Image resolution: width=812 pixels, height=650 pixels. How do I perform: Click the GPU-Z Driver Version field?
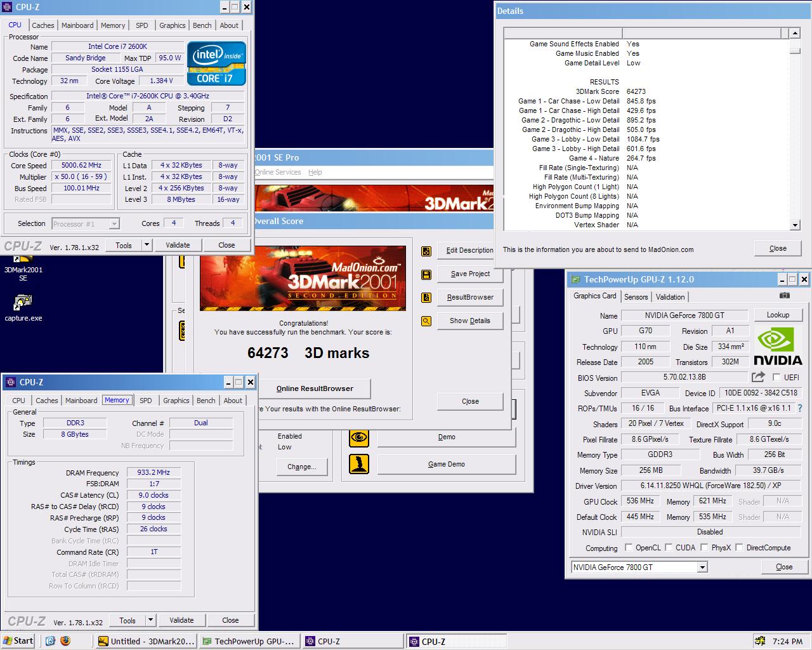[710, 486]
